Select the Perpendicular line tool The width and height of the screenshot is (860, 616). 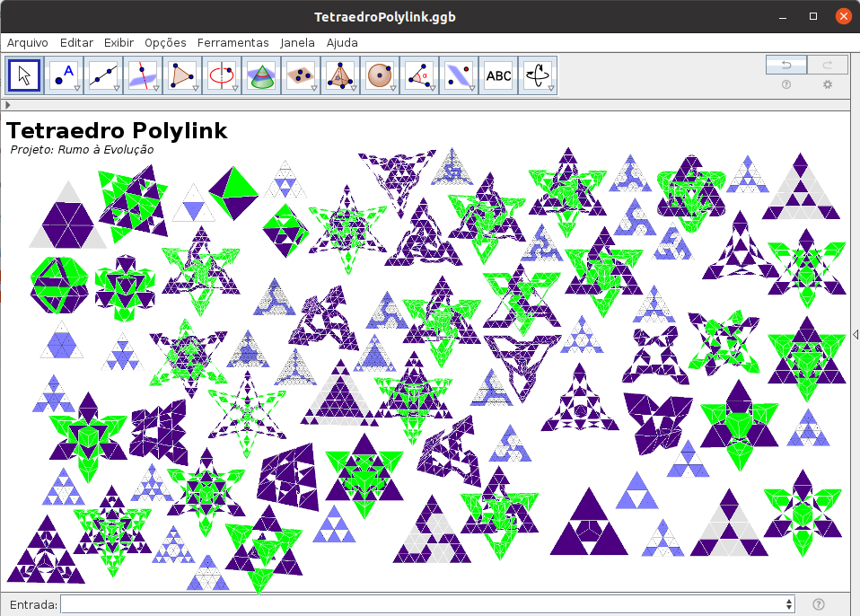[143, 75]
